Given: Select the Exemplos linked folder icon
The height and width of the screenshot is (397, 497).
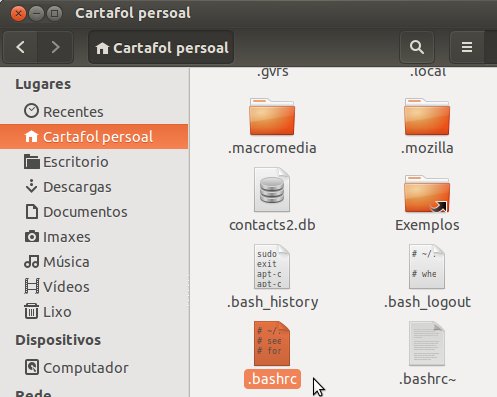Looking at the screenshot, I should coord(427,194).
